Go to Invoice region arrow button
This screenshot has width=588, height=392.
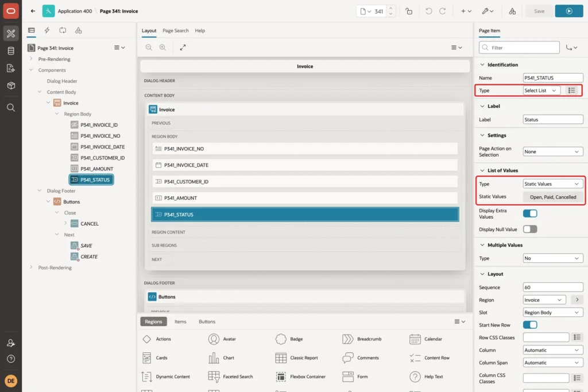(577, 300)
